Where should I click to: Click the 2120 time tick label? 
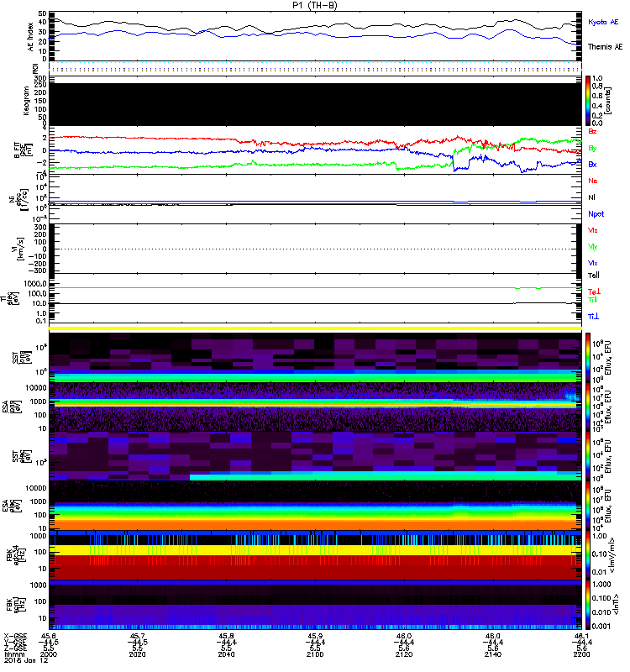[404, 654]
